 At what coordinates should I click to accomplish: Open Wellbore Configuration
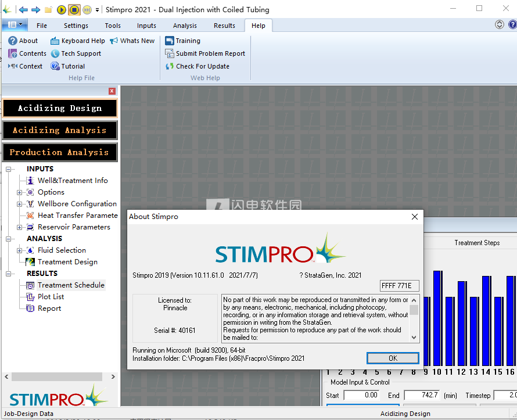[77, 204]
